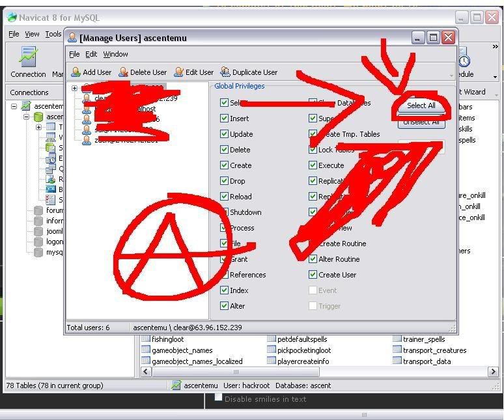Open the View menu in main window

click(x=32, y=34)
